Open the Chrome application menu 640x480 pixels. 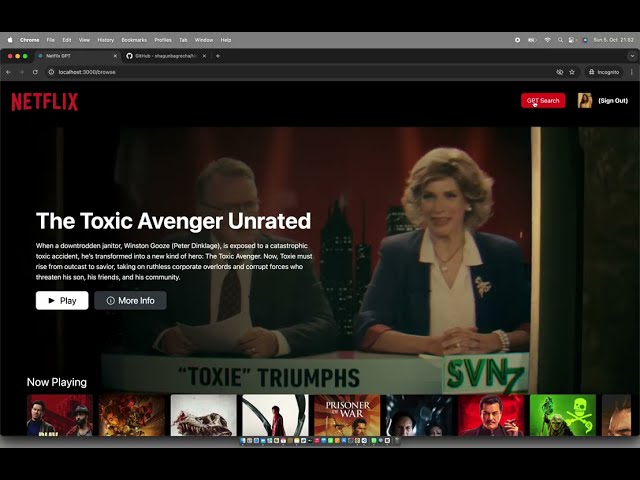pyautogui.click(x=29, y=40)
